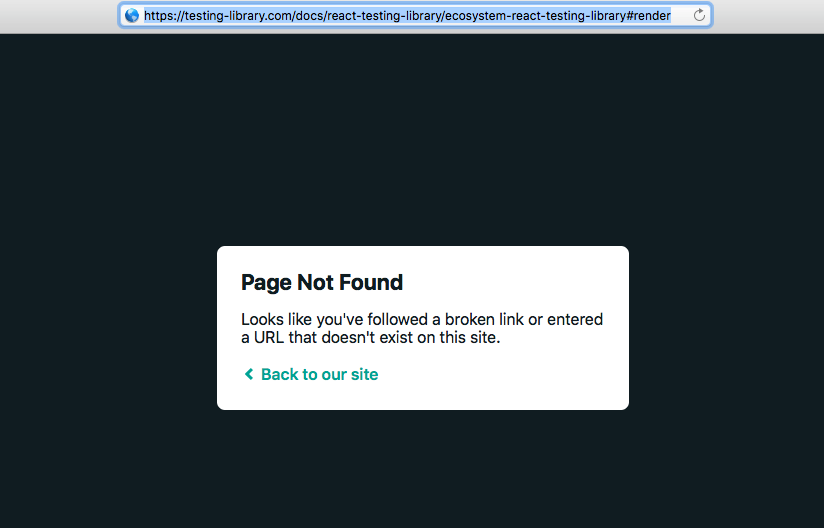
Task: Click the https:// prefix of the URL
Action: click(x=164, y=16)
